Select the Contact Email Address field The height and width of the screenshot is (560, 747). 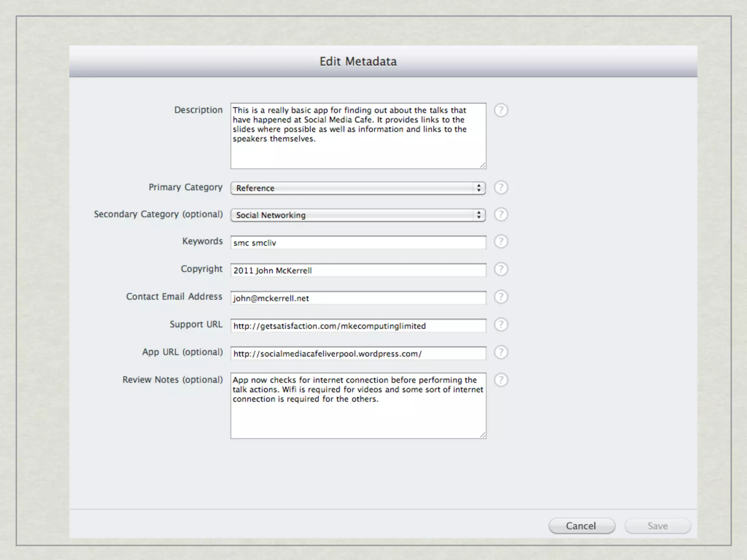tap(358, 298)
